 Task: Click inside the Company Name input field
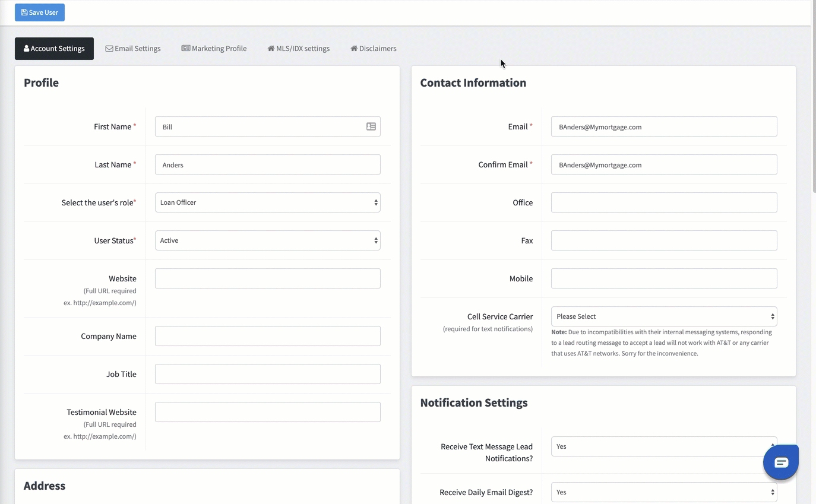tap(267, 335)
